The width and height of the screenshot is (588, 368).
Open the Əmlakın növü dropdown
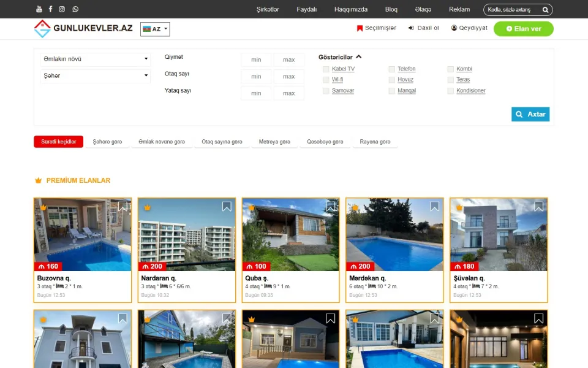coord(96,59)
